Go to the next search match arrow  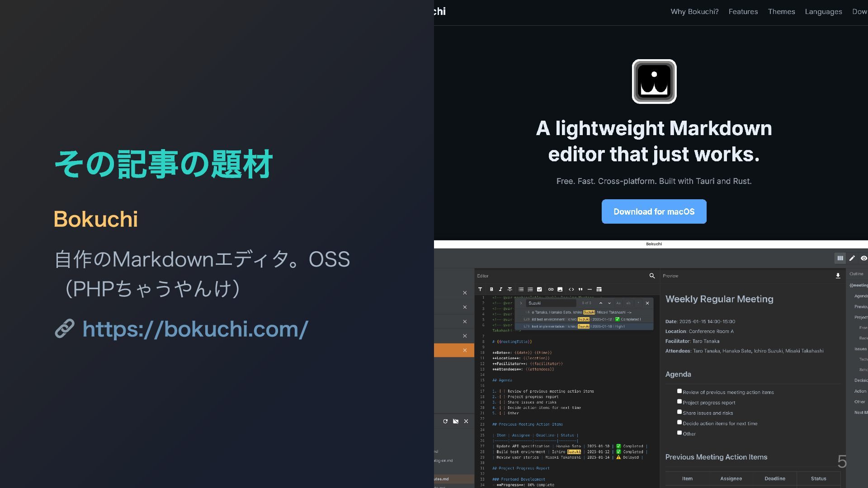pos(609,303)
